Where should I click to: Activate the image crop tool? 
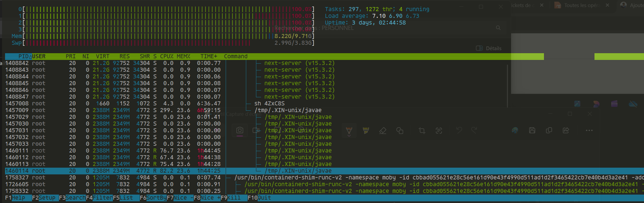click(x=422, y=131)
